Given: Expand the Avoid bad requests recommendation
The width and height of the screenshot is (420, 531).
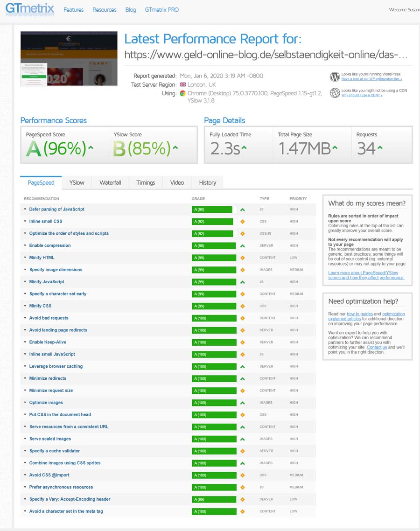Looking at the screenshot, I should tap(49, 318).
